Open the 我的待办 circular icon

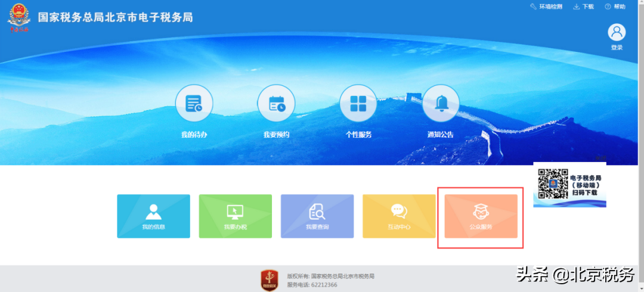194,103
